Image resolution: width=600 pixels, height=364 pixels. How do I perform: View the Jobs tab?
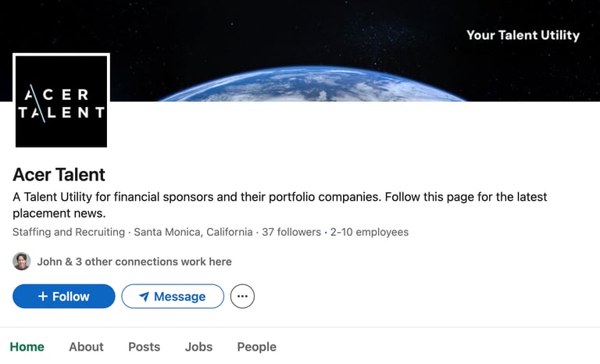(x=198, y=347)
